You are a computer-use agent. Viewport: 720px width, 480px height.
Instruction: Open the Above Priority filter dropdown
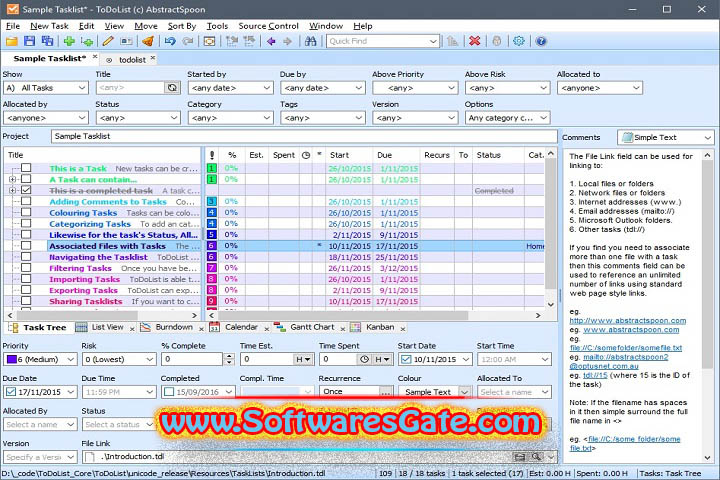point(452,88)
